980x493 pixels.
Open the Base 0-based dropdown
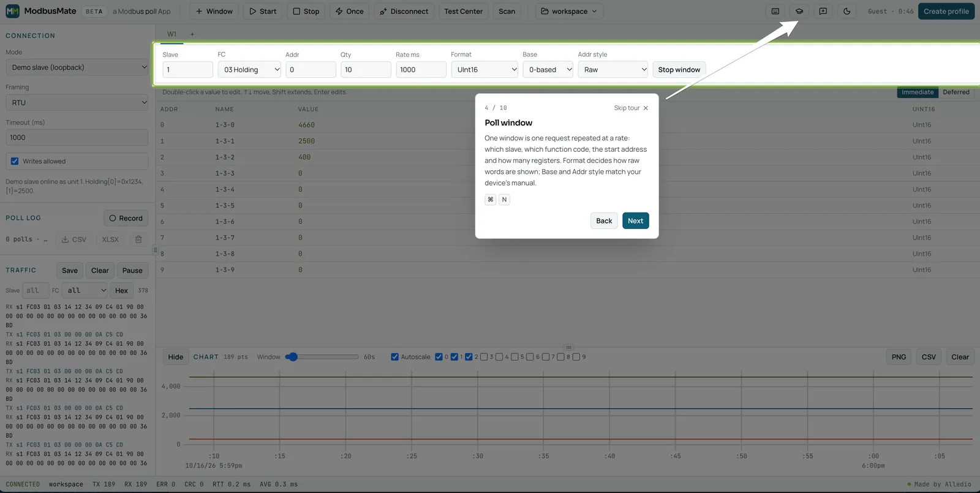[x=548, y=70]
